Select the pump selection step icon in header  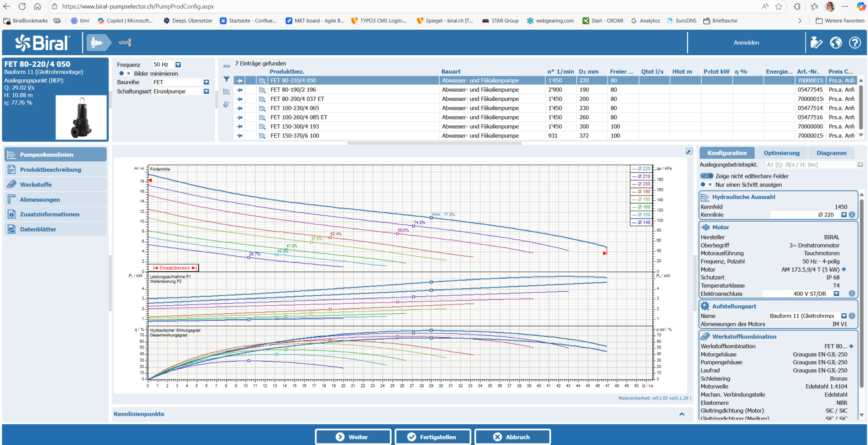(98, 43)
